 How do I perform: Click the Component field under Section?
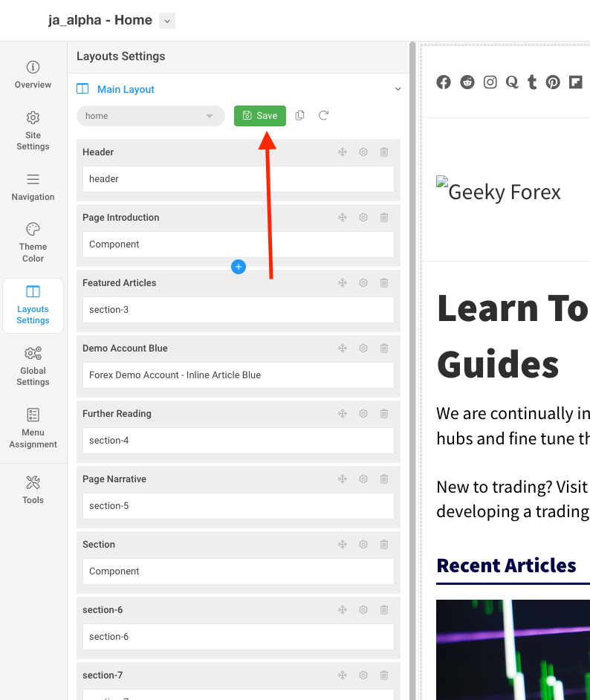click(239, 571)
